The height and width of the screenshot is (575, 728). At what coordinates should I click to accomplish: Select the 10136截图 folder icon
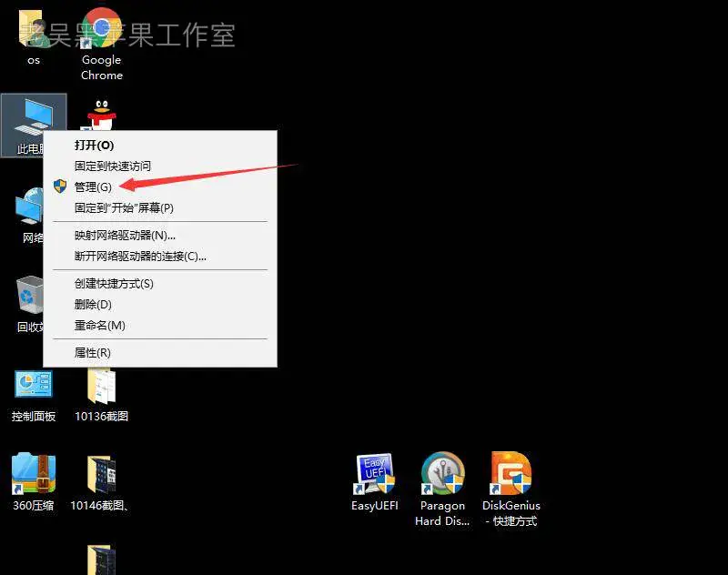click(102, 386)
